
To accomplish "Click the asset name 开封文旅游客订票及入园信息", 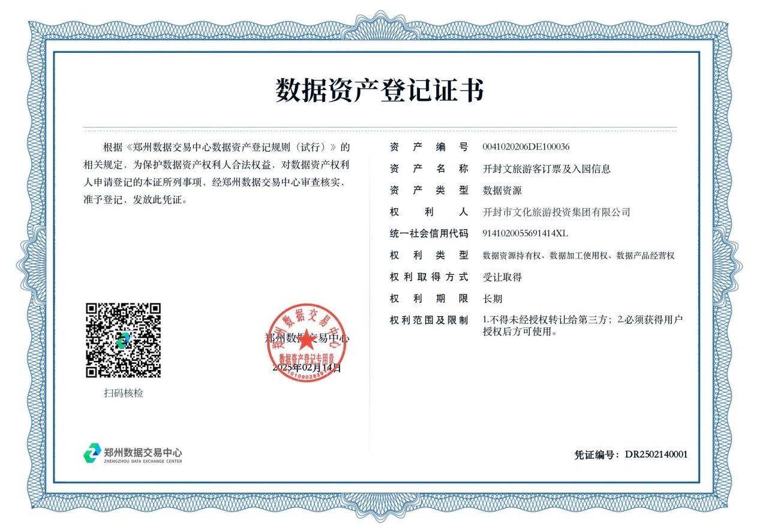I will [546, 169].
